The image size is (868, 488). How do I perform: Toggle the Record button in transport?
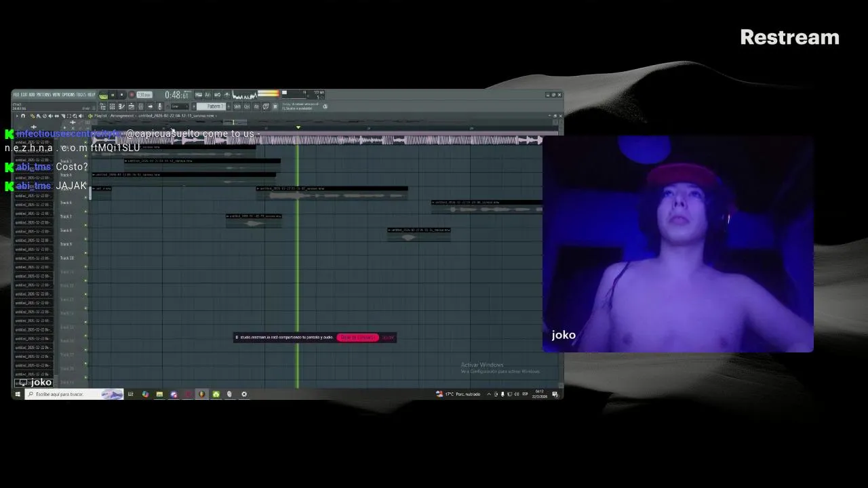[x=132, y=95]
